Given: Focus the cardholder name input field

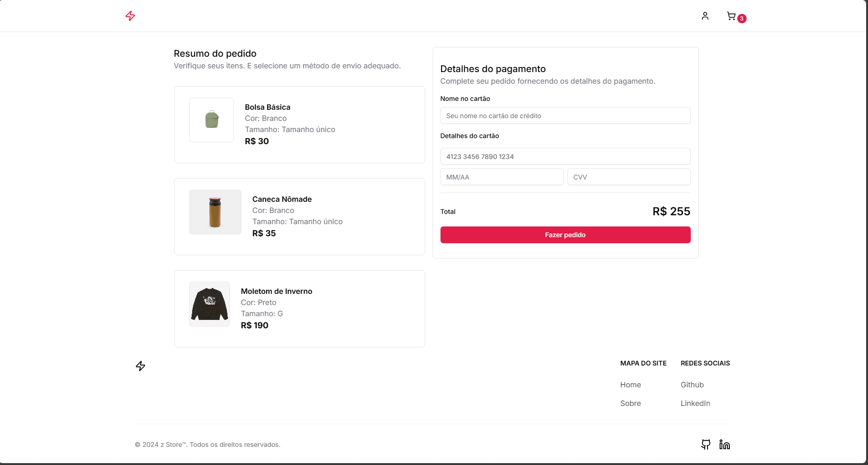Looking at the screenshot, I should pos(565,115).
